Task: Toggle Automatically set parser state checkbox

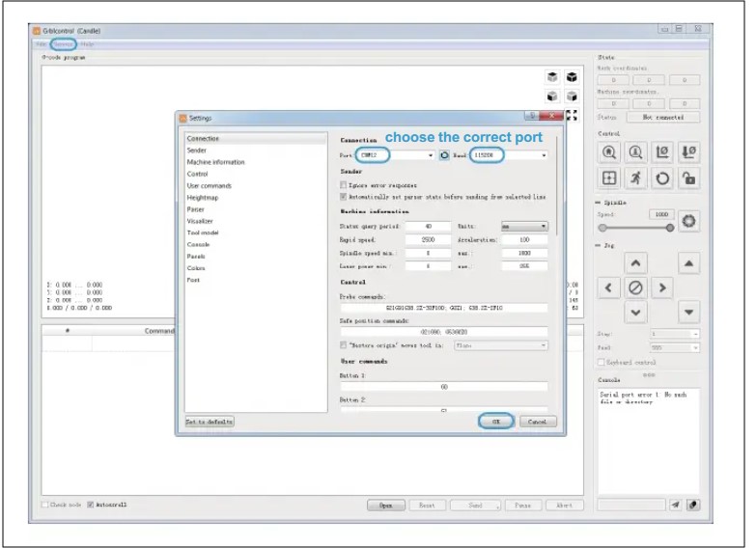Action: tap(344, 197)
